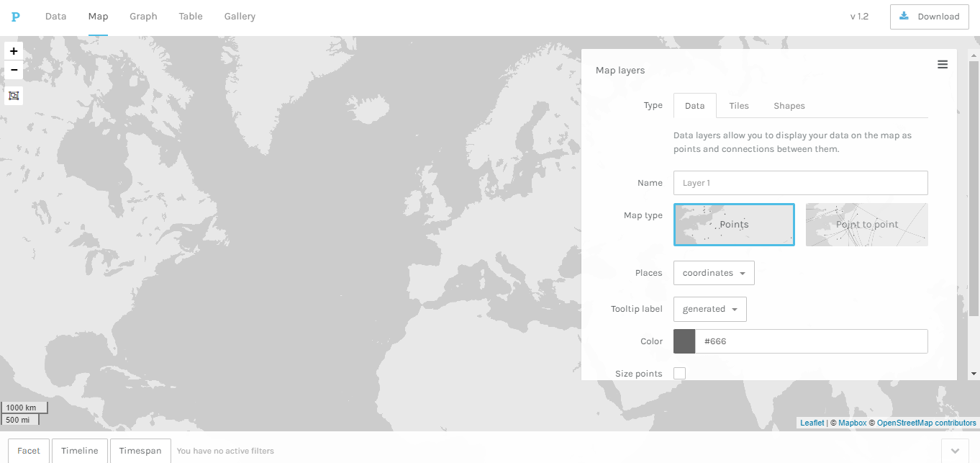This screenshot has width=980, height=463.
Task: Open the Table view
Action: click(x=191, y=17)
